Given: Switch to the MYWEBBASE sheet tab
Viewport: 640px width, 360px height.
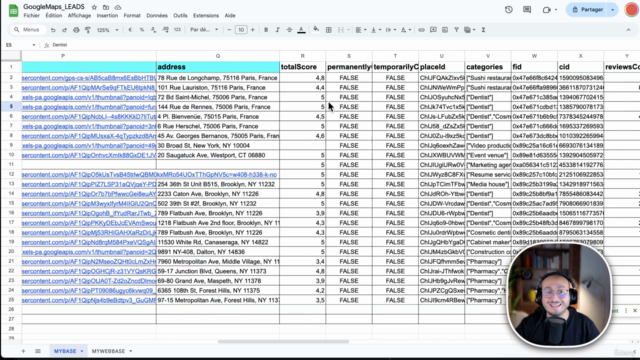Looking at the screenshot, I should (x=108, y=351).
